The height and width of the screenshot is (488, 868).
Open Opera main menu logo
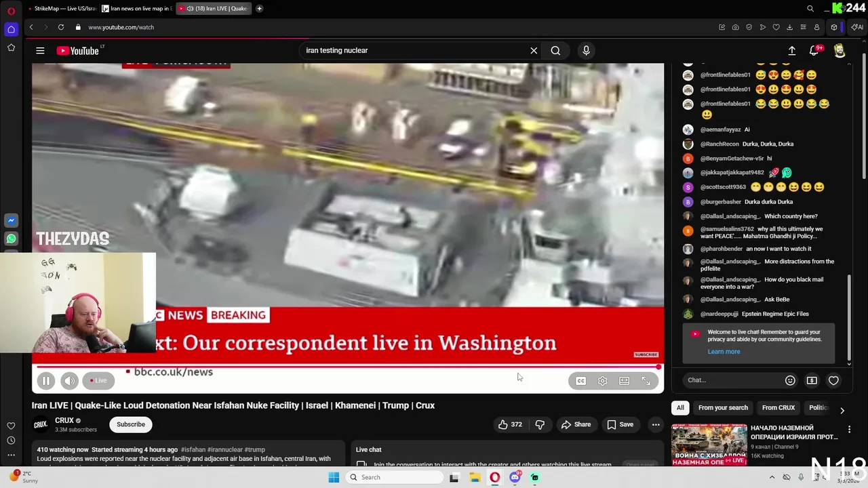11,11
